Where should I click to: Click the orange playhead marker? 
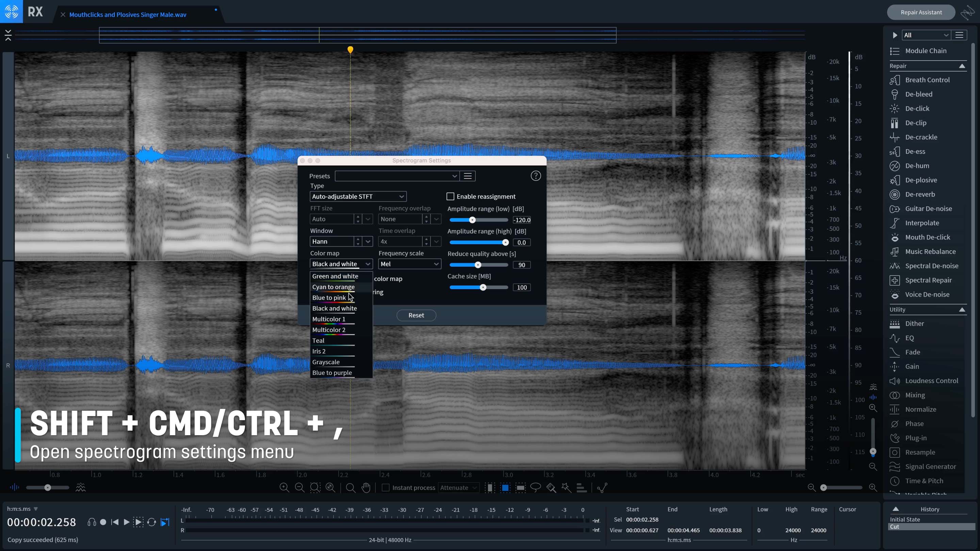click(x=350, y=49)
